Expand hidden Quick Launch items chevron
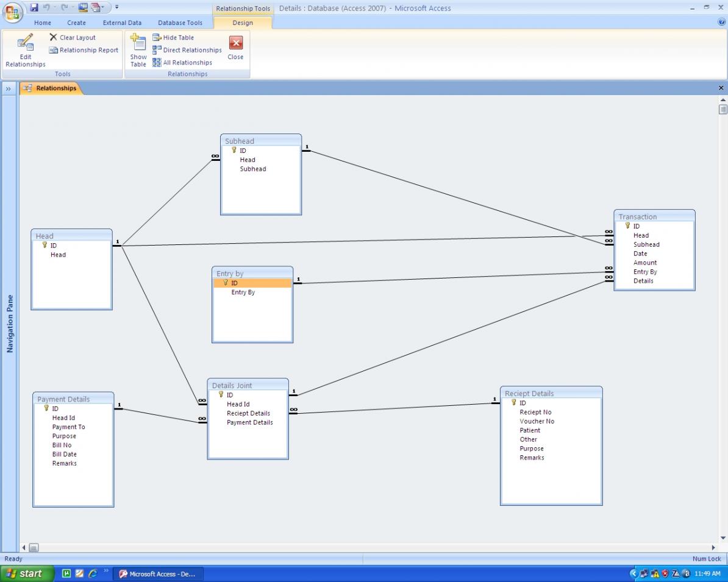Viewport: 728px width, 582px height. [106, 571]
